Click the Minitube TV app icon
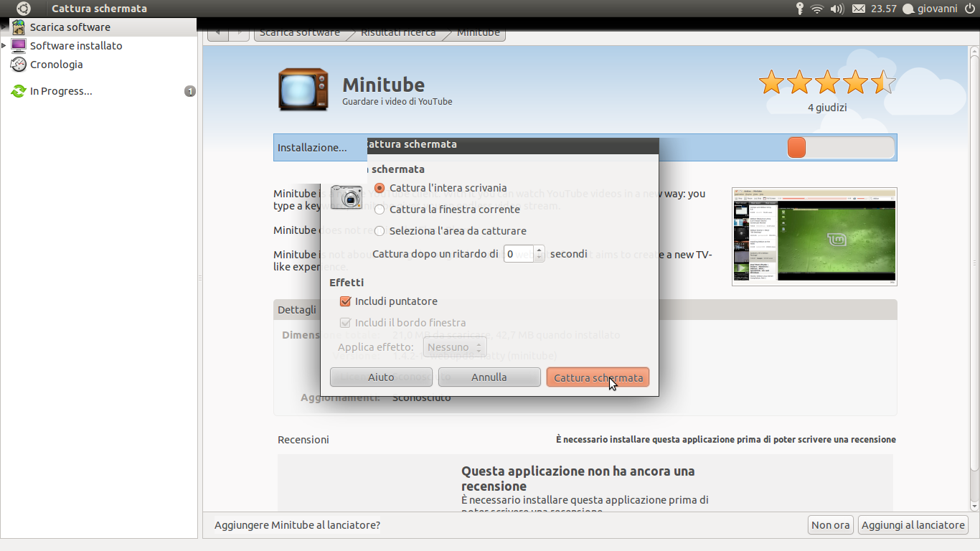The width and height of the screenshot is (980, 551). coord(303,90)
